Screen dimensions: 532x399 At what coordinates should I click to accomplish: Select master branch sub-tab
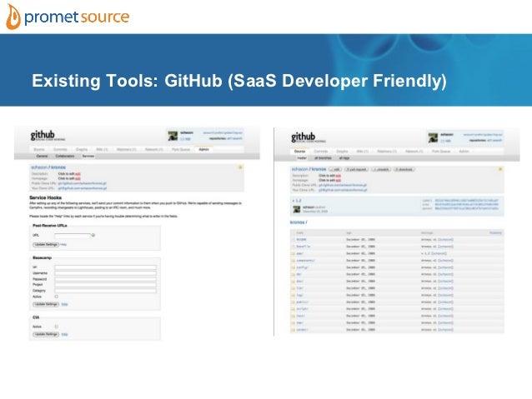coord(302,158)
